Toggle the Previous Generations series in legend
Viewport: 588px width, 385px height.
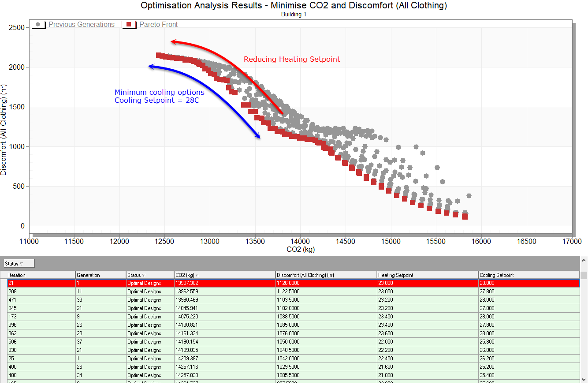pyautogui.click(x=81, y=25)
